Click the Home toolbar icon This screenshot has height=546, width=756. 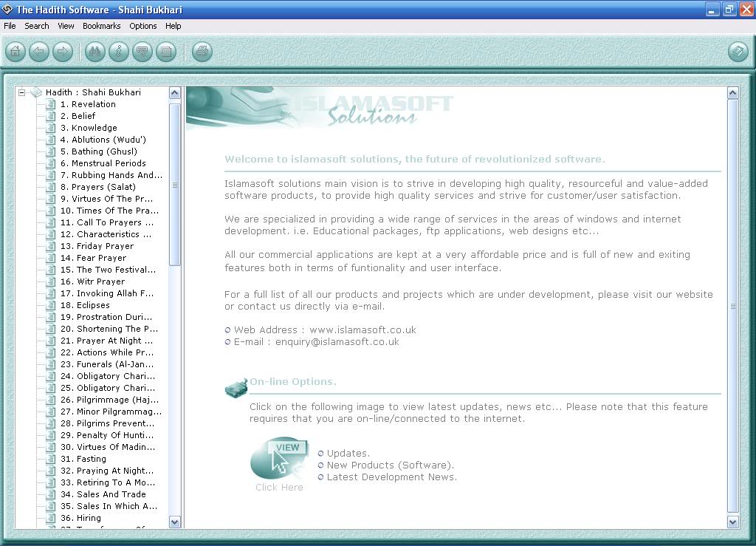pos(16,51)
